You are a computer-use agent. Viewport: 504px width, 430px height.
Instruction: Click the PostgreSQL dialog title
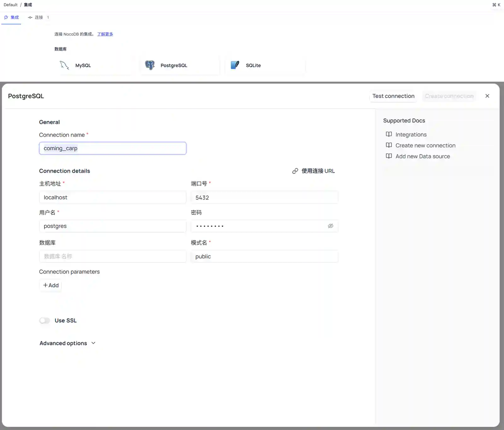[26, 96]
